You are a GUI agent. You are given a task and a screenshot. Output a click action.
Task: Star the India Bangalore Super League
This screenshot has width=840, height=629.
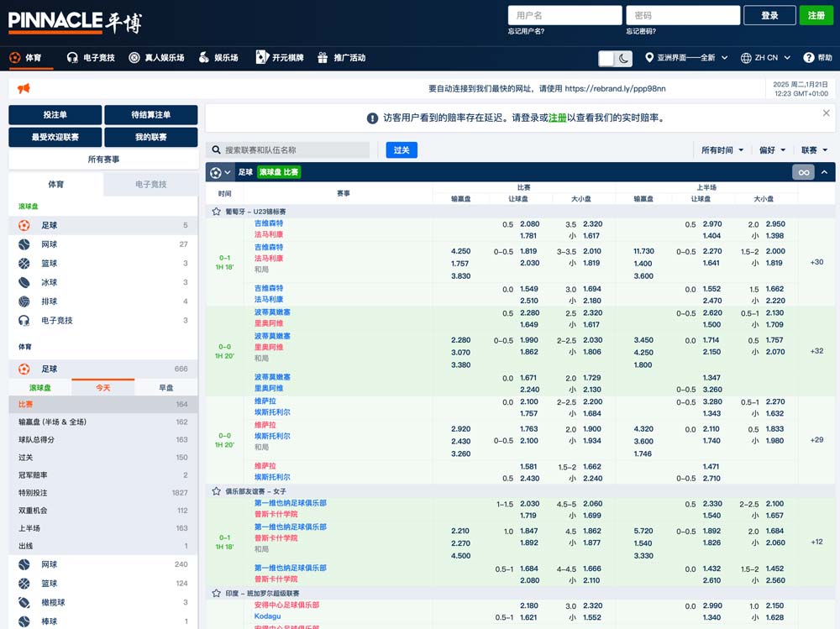(x=216, y=593)
